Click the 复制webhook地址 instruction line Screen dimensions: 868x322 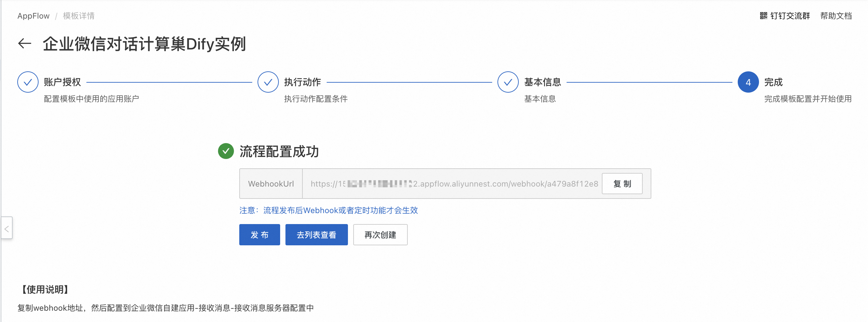(x=165, y=308)
